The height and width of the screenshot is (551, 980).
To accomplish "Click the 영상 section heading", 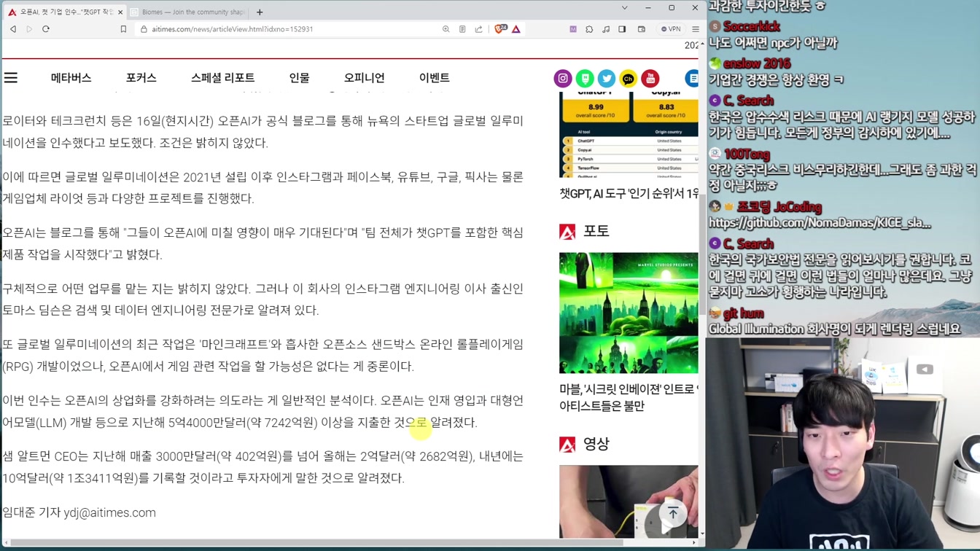I will point(596,444).
